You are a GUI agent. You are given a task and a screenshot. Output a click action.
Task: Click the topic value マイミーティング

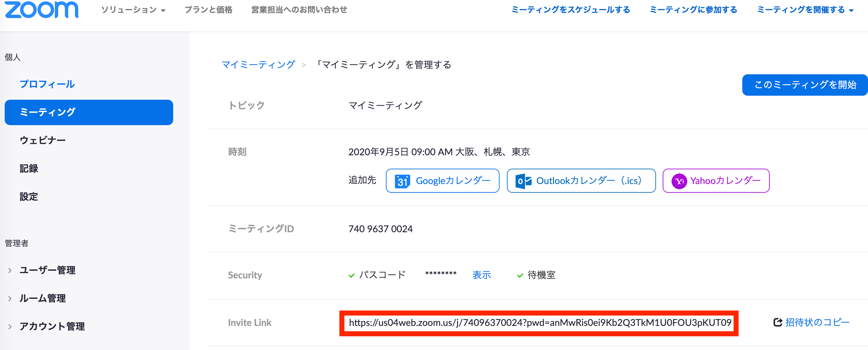(385, 105)
